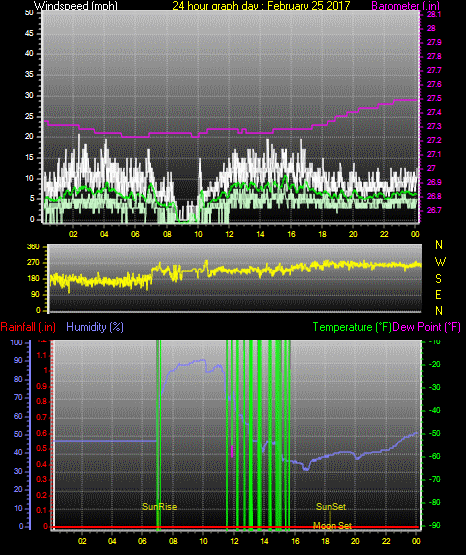This screenshot has width=466, height=555.
Task: Click hour '04' on the humidity chart axis
Action: (112, 541)
